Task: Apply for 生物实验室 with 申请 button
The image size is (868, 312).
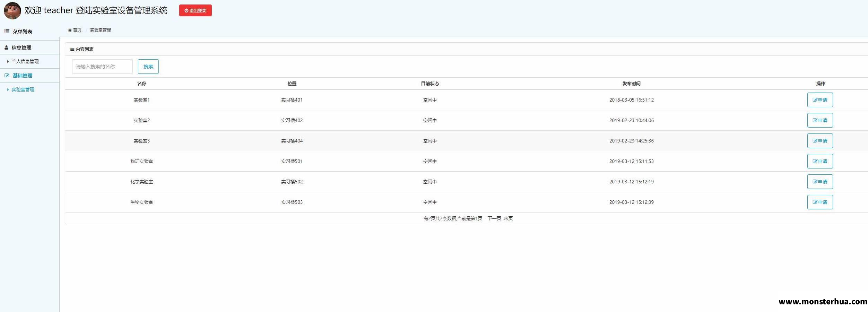Action: pos(820,202)
